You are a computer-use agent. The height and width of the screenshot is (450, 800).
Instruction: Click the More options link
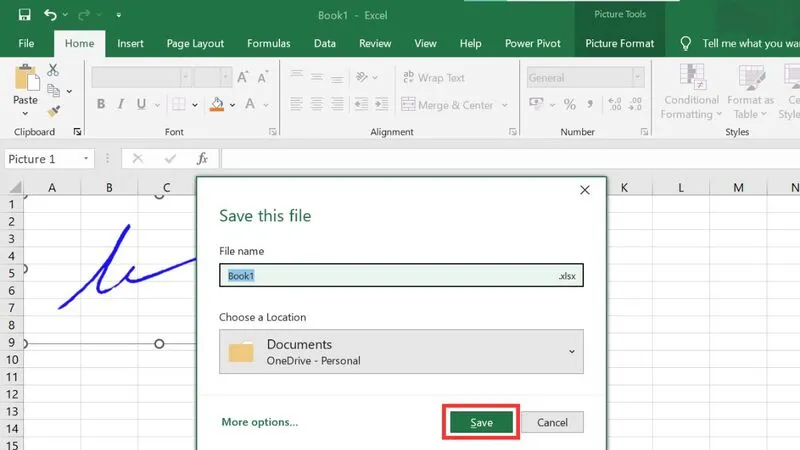260,422
